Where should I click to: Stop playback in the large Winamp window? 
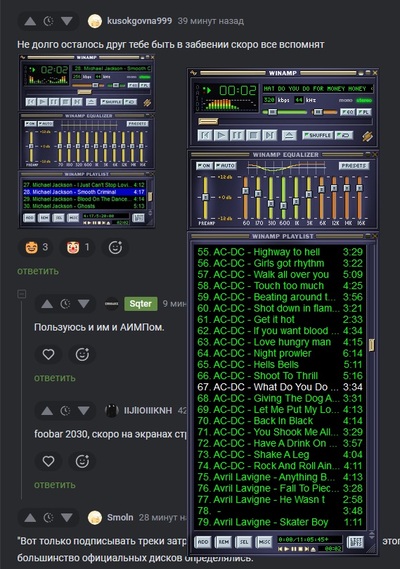[253, 136]
